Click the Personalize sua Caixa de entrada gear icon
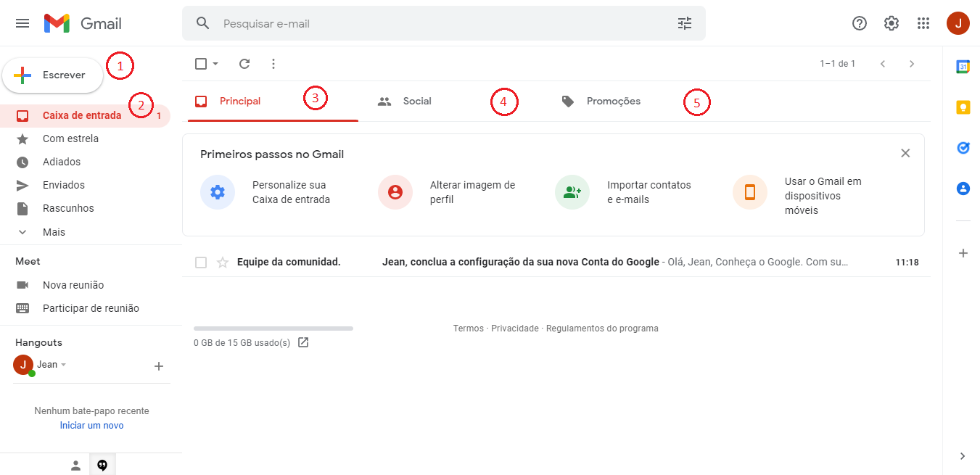980x475 pixels. tap(218, 192)
